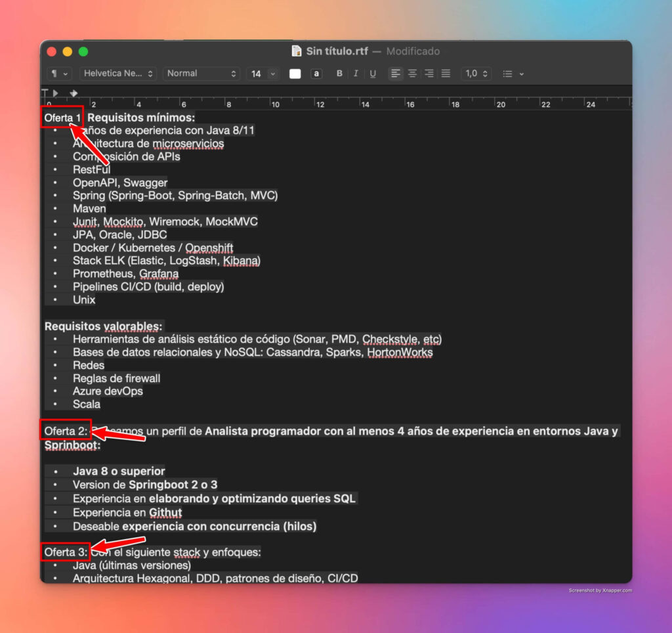Viewport: 672px width, 633px height.
Task: Click the right-pointing indent marker on ruler
Action: (55, 93)
